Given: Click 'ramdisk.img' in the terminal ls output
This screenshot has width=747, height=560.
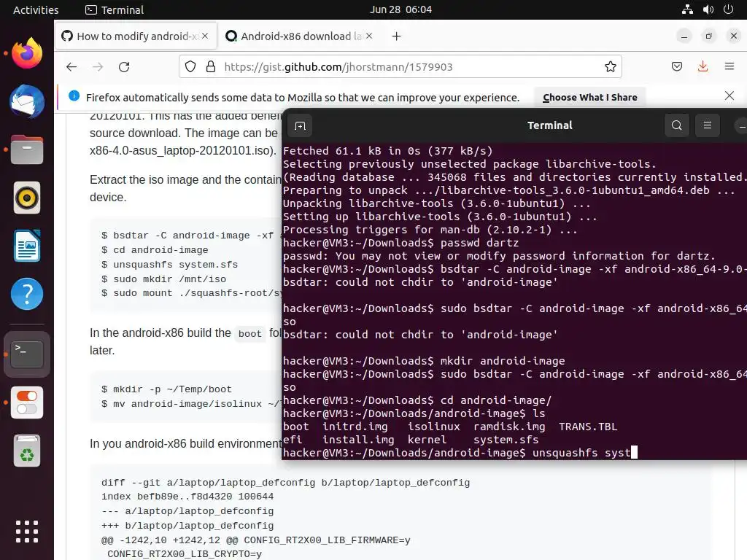Looking at the screenshot, I should coord(509,427).
